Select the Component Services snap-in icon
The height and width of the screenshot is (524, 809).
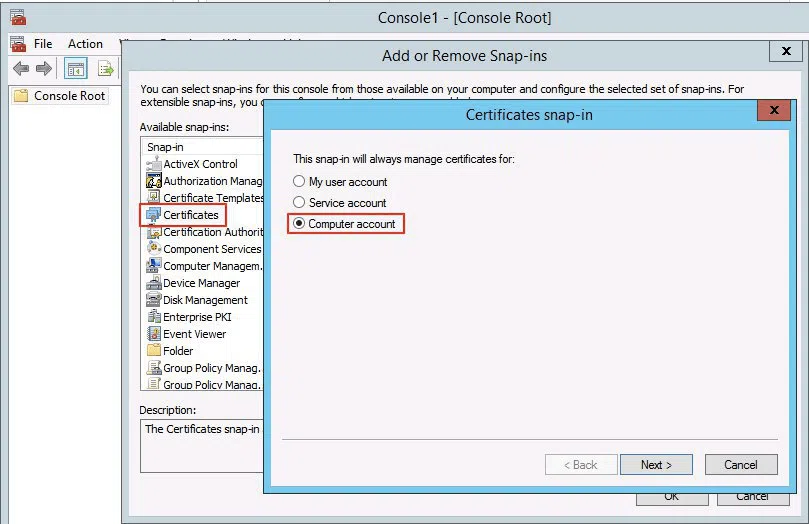coord(154,249)
